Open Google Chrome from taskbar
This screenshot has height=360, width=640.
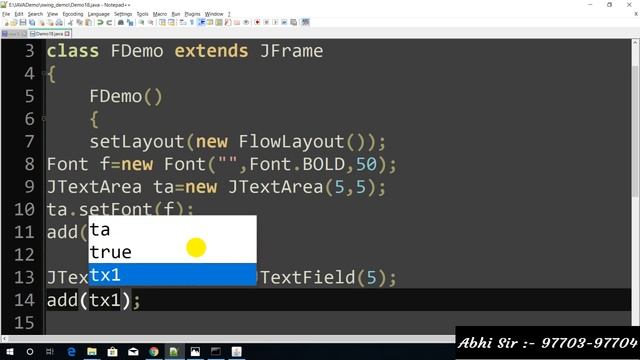coord(154,351)
